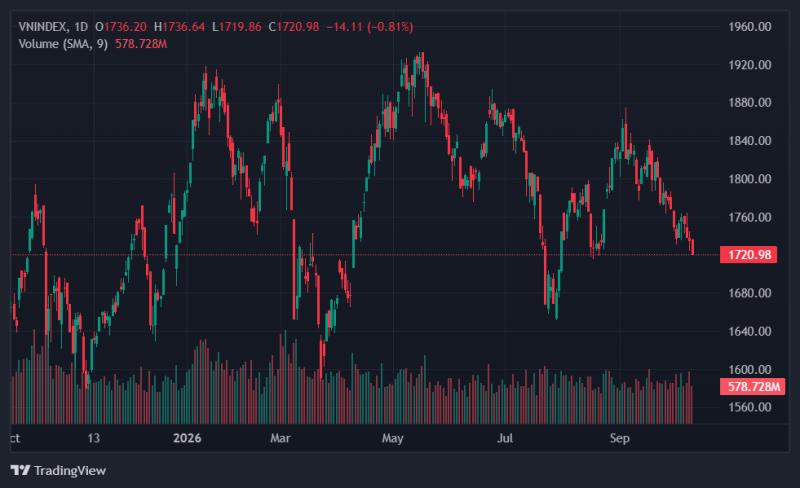Select the 2026 marker on time axis
This screenshot has height=488, width=800.
(187, 438)
